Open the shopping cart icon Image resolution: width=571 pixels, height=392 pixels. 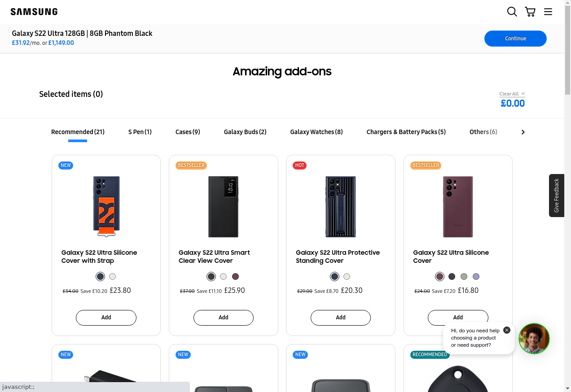pyautogui.click(x=530, y=12)
